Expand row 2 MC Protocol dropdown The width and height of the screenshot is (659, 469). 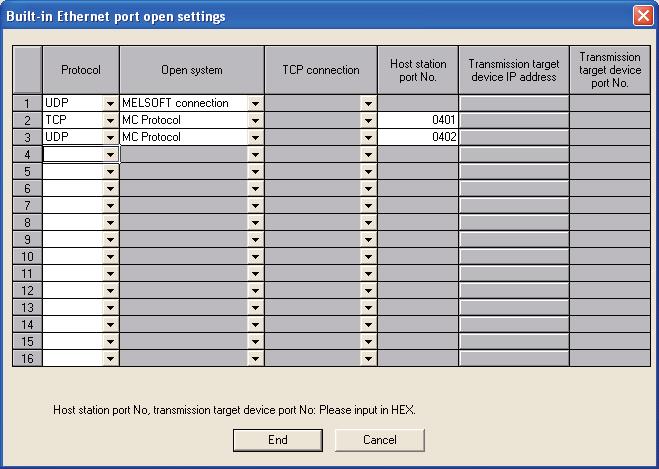pyautogui.click(x=255, y=120)
